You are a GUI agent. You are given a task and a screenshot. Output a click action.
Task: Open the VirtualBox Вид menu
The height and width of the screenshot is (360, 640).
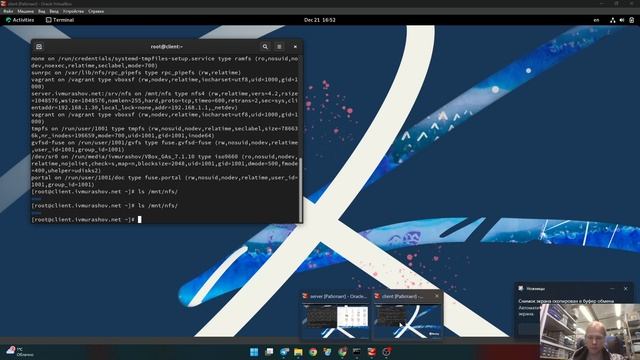42,11
